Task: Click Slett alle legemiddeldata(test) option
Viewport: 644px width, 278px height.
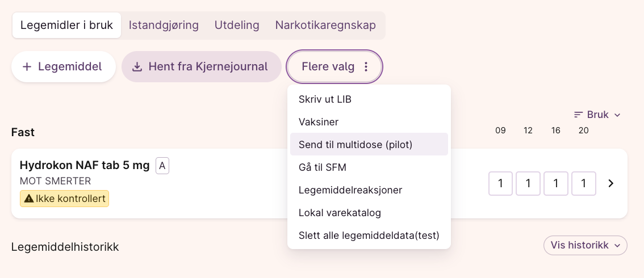Action: tap(369, 235)
